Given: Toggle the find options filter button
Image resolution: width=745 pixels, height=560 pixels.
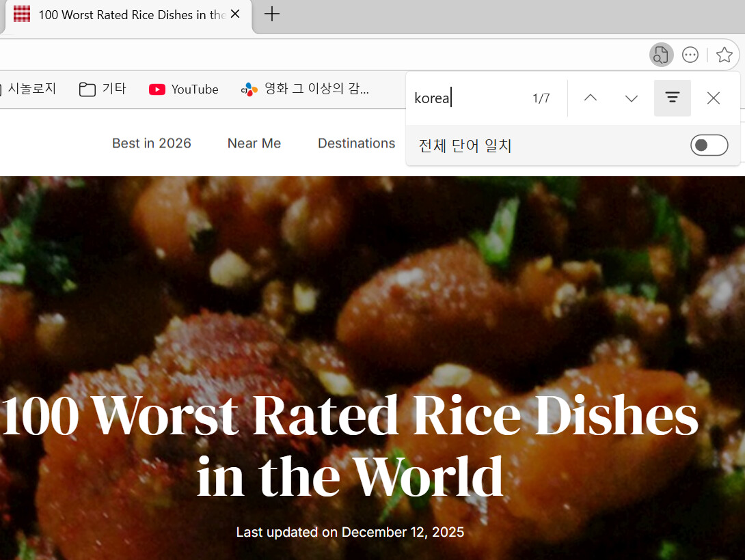Looking at the screenshot, I should tap(672, 98).
